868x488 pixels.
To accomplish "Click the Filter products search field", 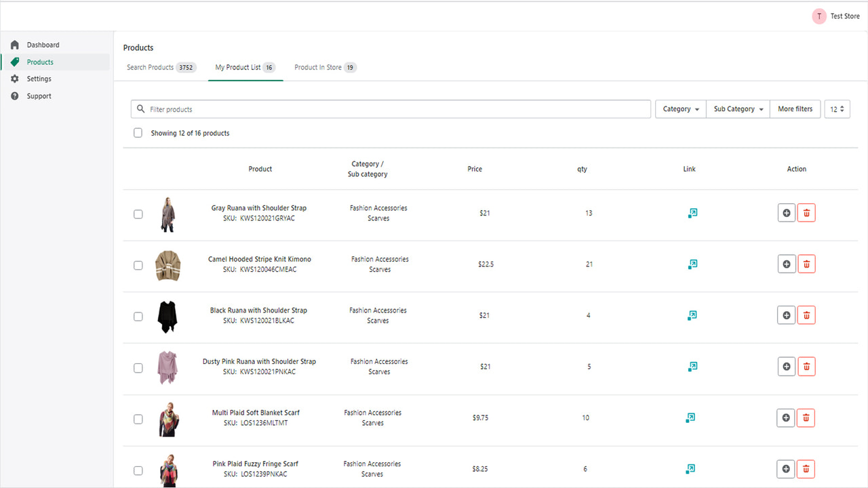I will click(391, 108).
